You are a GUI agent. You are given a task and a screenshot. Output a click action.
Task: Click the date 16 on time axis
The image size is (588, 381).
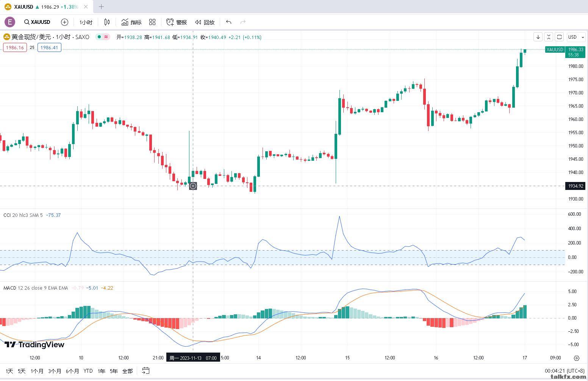coord(436,358)
